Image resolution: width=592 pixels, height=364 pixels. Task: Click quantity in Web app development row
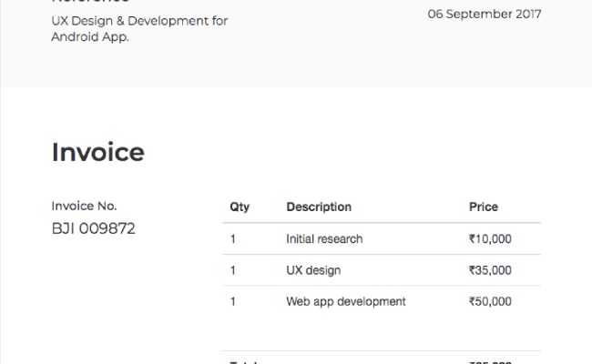(233, 301)
